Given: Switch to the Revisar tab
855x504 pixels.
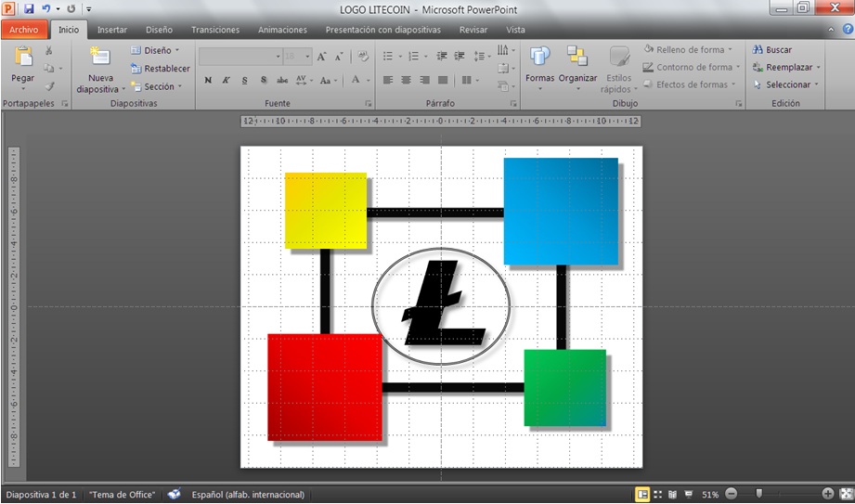Looking at the screenshot, I should [473, 30].
